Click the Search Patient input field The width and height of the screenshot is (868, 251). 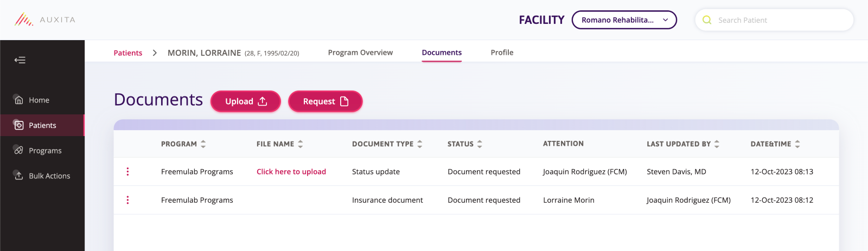pyautogui.click(x=781, y=20)
